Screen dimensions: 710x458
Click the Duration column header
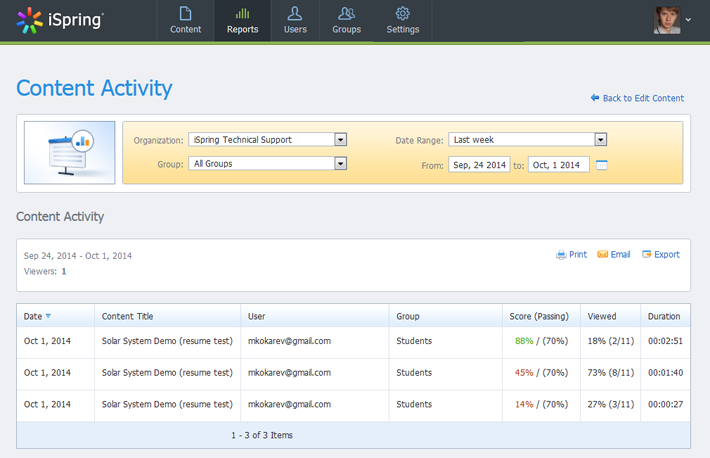[x=665, y=316]
